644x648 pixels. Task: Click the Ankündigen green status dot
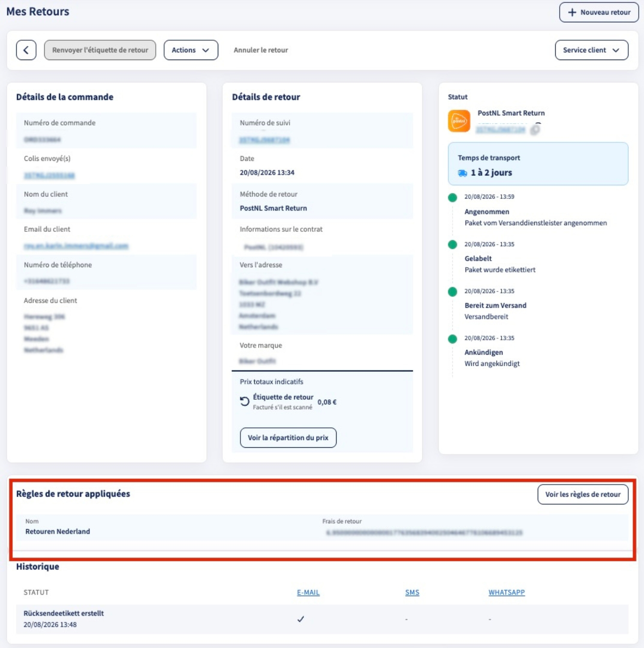tap(452, 339)
